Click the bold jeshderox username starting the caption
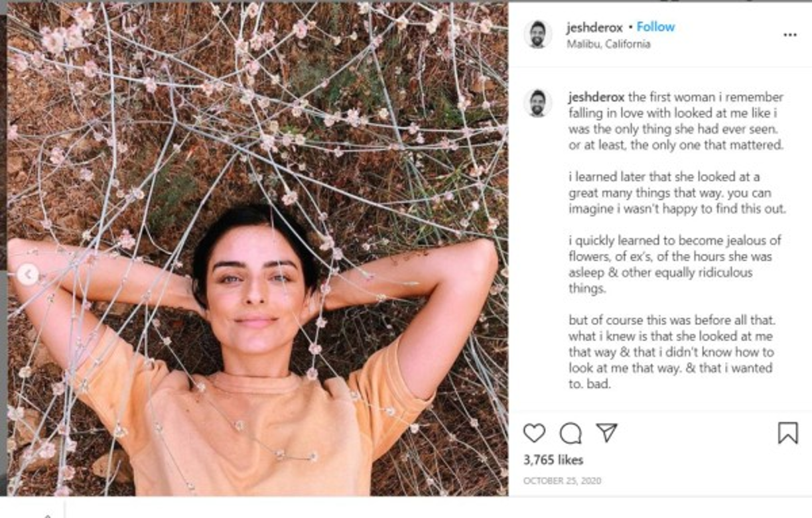 (596, 97)
